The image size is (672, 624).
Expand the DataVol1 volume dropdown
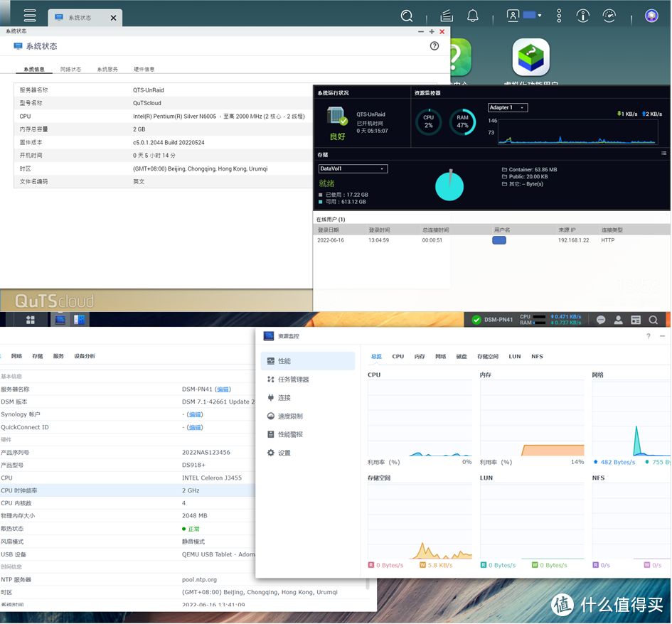pyautogui.click(x=353, y=168)
